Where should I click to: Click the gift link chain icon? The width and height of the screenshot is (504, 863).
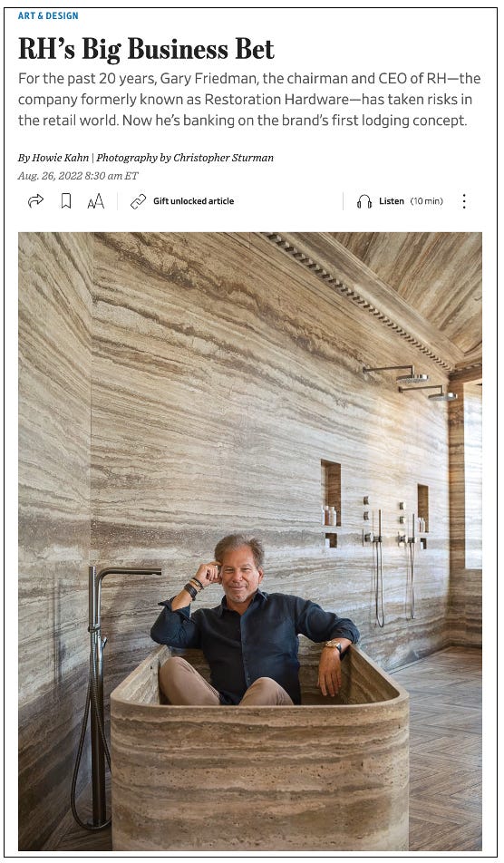138,201
